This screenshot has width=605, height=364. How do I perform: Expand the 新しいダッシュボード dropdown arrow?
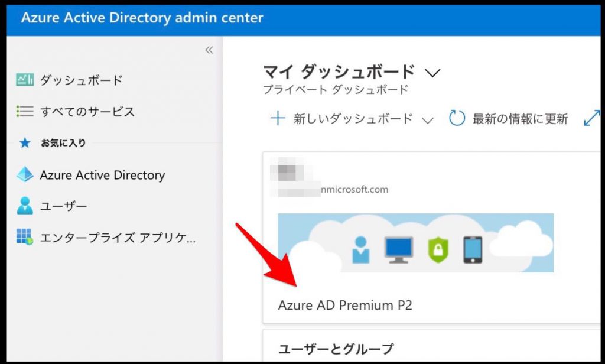coord(428,120)
